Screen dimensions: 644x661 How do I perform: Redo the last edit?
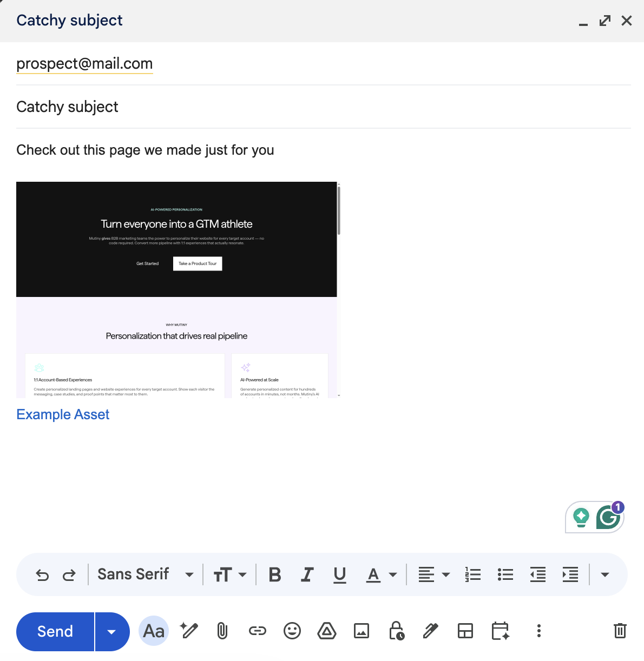click(69, 575)
